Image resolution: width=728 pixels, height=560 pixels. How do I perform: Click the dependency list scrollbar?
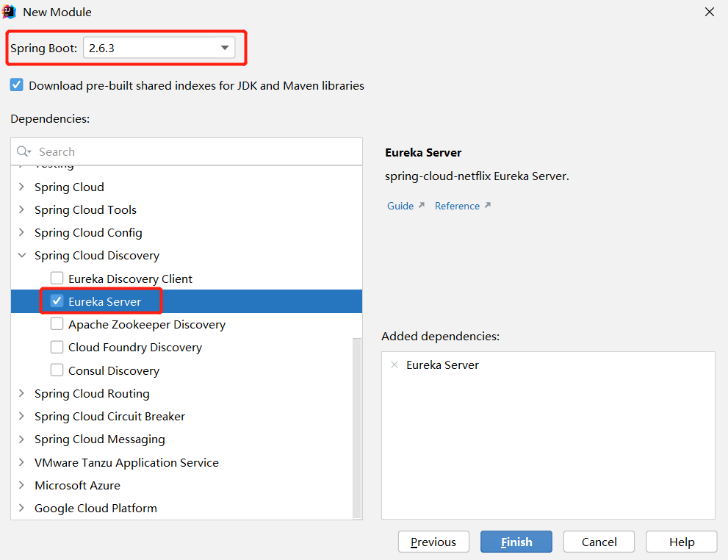(x=357, y=427)
